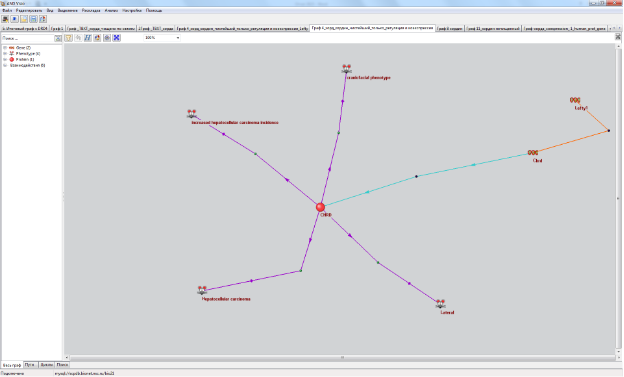Click the search input field in sidebar
This screenshot has height=377, width=624.
[x=28, y=38]
